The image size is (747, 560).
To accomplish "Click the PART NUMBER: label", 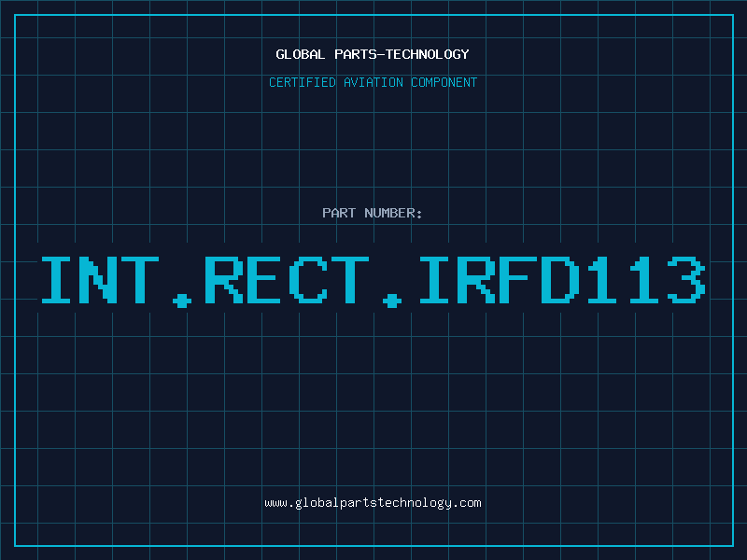I will [x=372, y=213].
